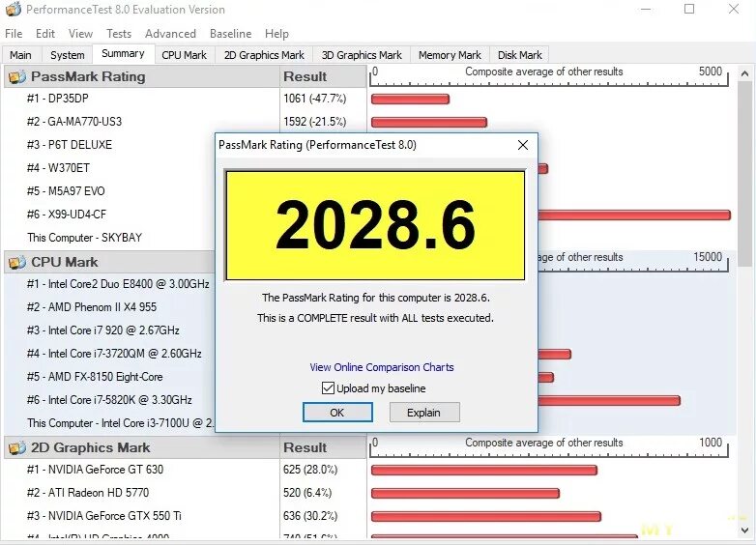
Task: Switch to the 3D Graphics Mark tab
Action: [362, 55]
